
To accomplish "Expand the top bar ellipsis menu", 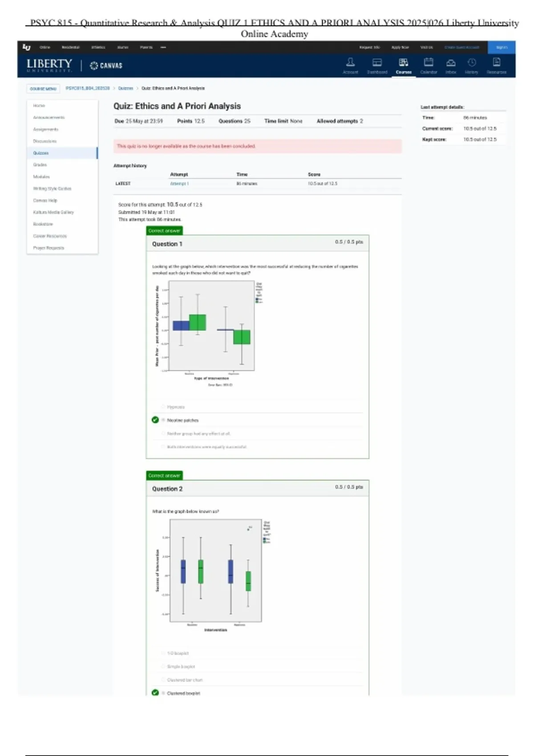I will [x=163, y=47].
